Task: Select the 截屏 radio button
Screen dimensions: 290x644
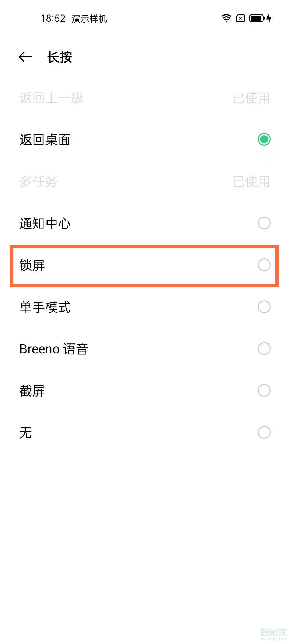Action: [264, 390]
